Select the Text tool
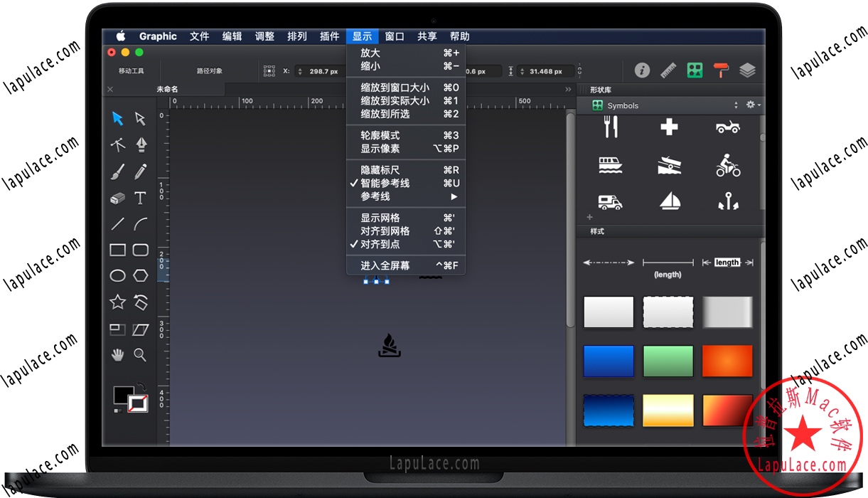Screen dimensions: 868x498 (x=140, y=197)
